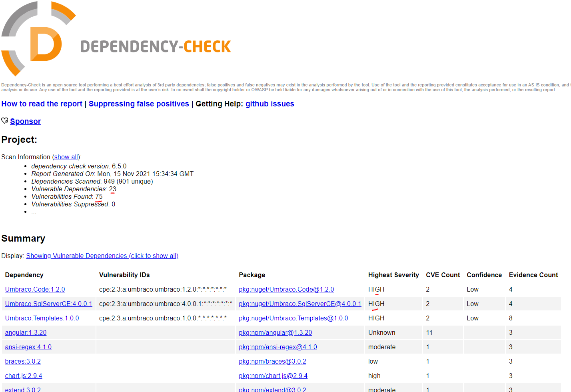Screen dimensions: 571x392
Task: Click the Project heading
Action: point(19,140)
